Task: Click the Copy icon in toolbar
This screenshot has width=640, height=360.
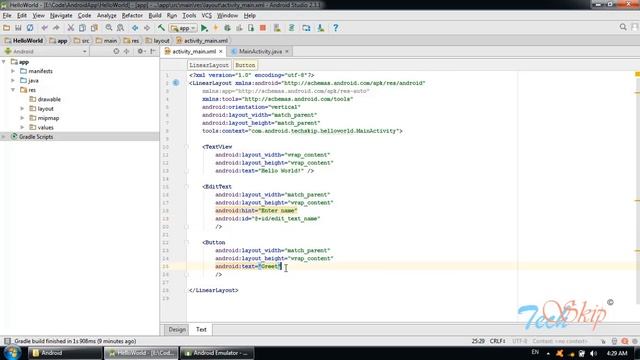Action: pos(82,28)
